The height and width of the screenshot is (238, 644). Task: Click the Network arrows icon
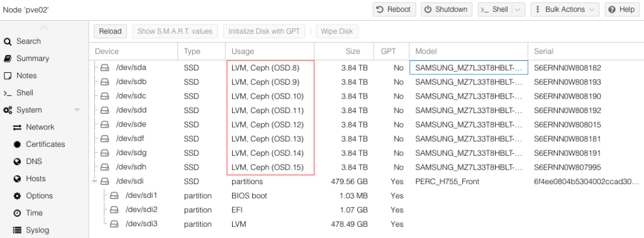[17, 127]
